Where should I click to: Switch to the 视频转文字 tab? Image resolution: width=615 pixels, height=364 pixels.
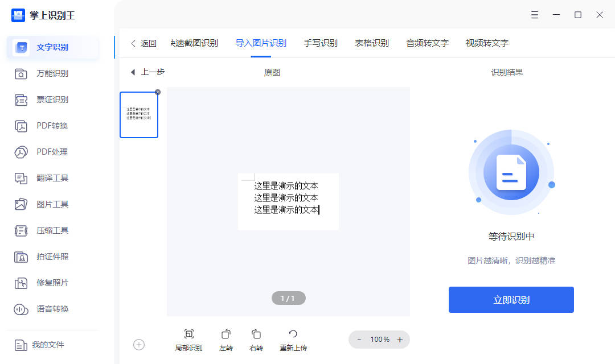click(x=487, y=43)
